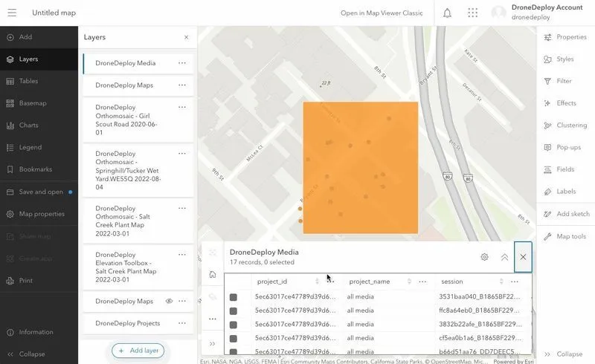Open Map properties
Screen dimensions: 595x364
point(35,214)
